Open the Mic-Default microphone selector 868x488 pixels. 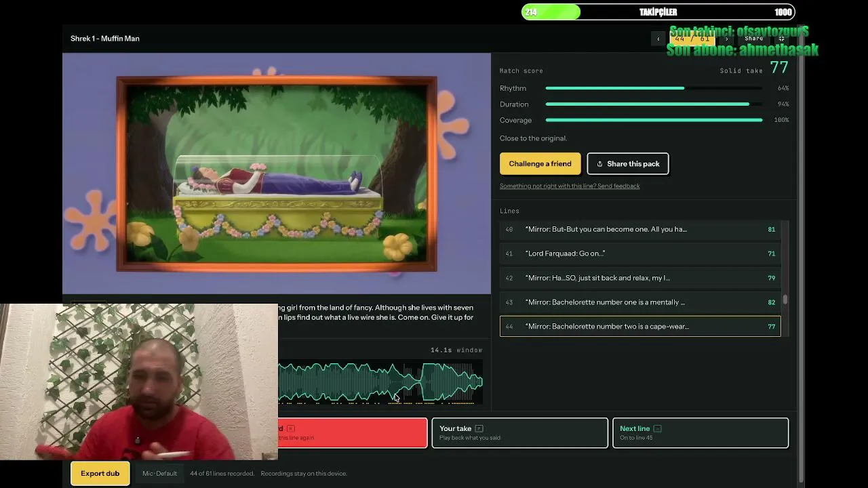coord(159,473)
